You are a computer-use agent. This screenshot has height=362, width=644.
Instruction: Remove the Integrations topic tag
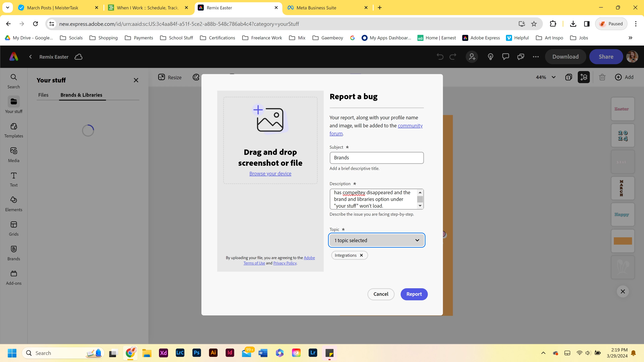point(361,255)
